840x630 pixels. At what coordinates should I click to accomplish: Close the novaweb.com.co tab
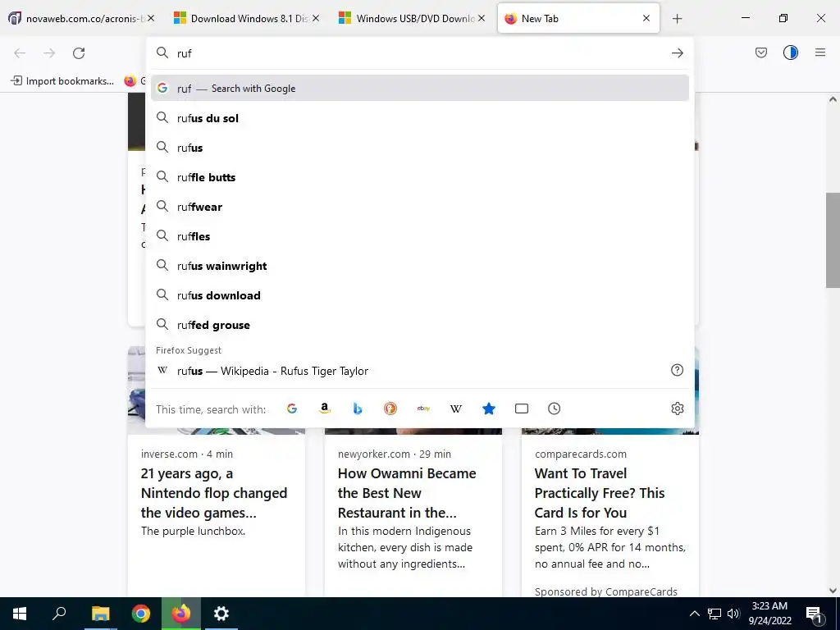tap(151, 18)
